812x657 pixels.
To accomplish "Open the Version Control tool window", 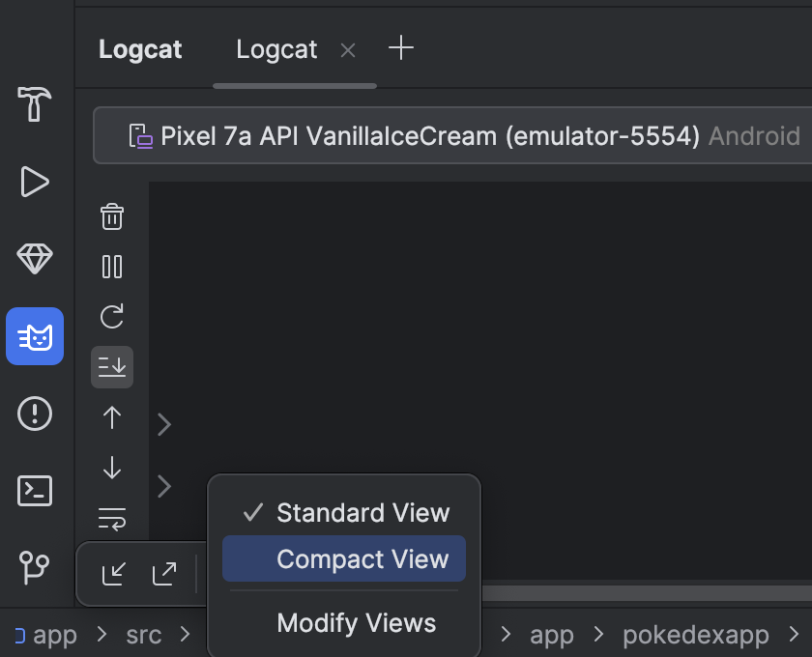I will point(35,565).
